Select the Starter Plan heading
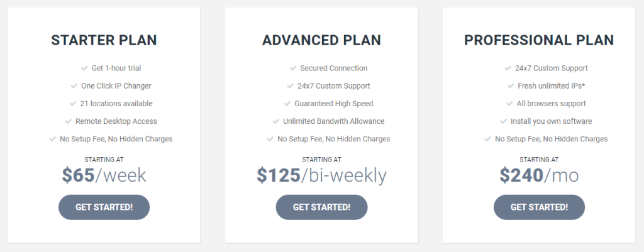The image size is (644, 252). tap(104, 41)
